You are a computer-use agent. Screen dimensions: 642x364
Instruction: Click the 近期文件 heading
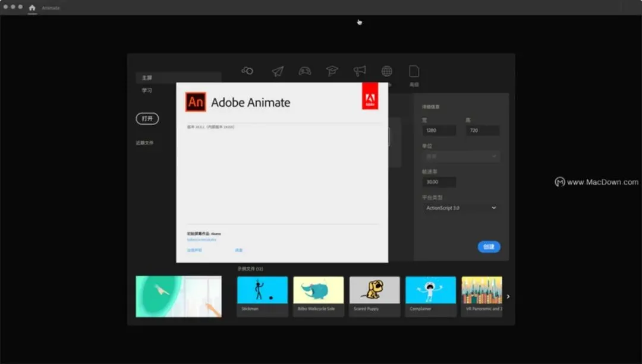point(145,143)
